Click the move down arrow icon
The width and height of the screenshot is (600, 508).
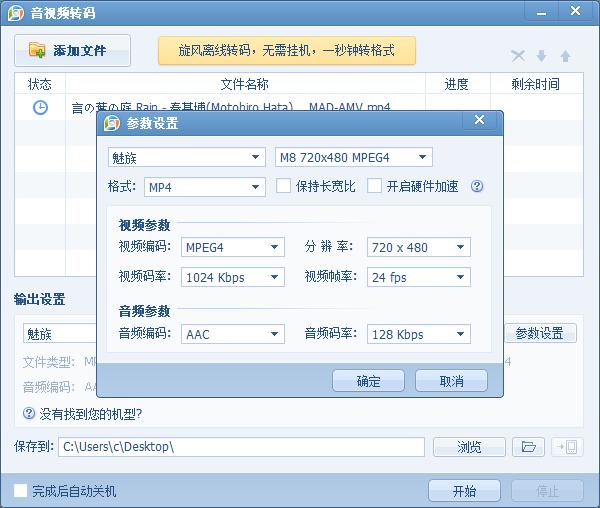541,56
